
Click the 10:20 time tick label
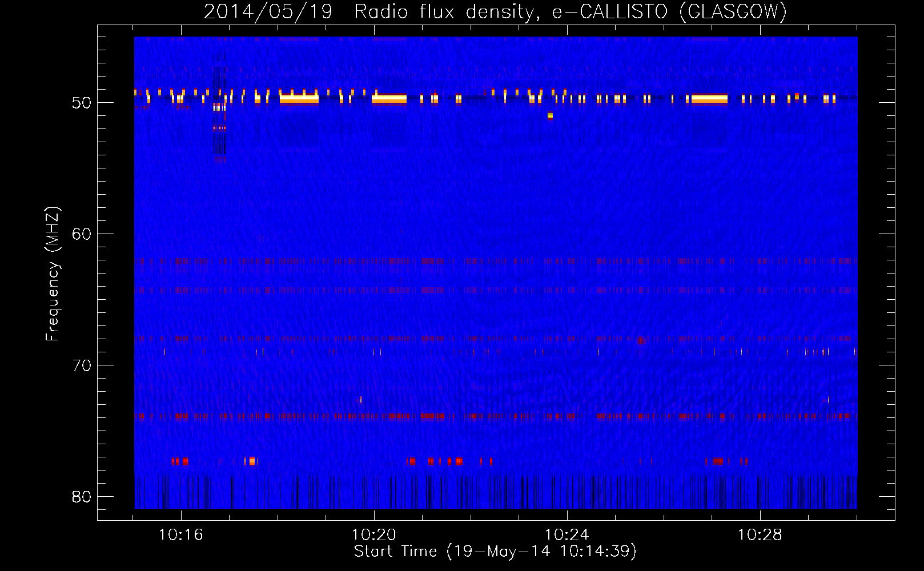(374, 535)
